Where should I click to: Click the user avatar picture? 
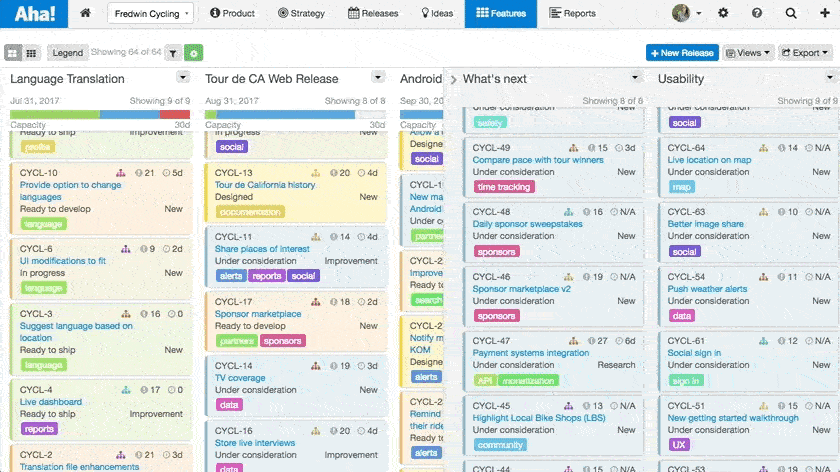pos(681,13)
